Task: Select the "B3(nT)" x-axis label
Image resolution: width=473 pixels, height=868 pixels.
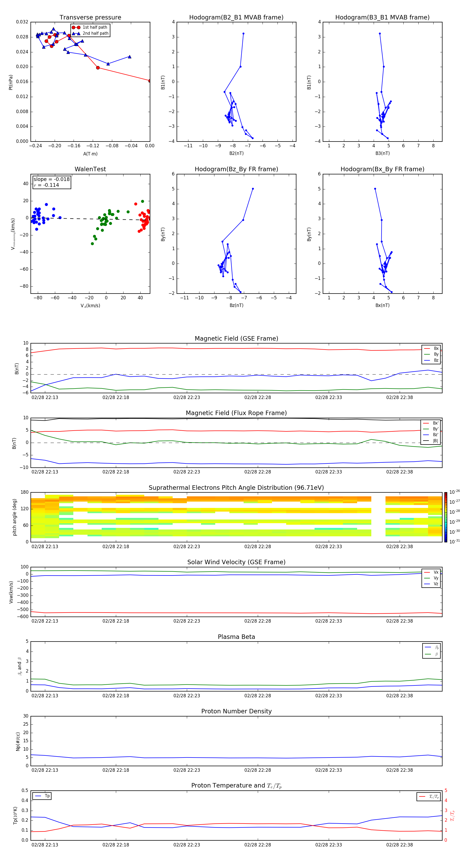Action: click(x=382, y=153)
